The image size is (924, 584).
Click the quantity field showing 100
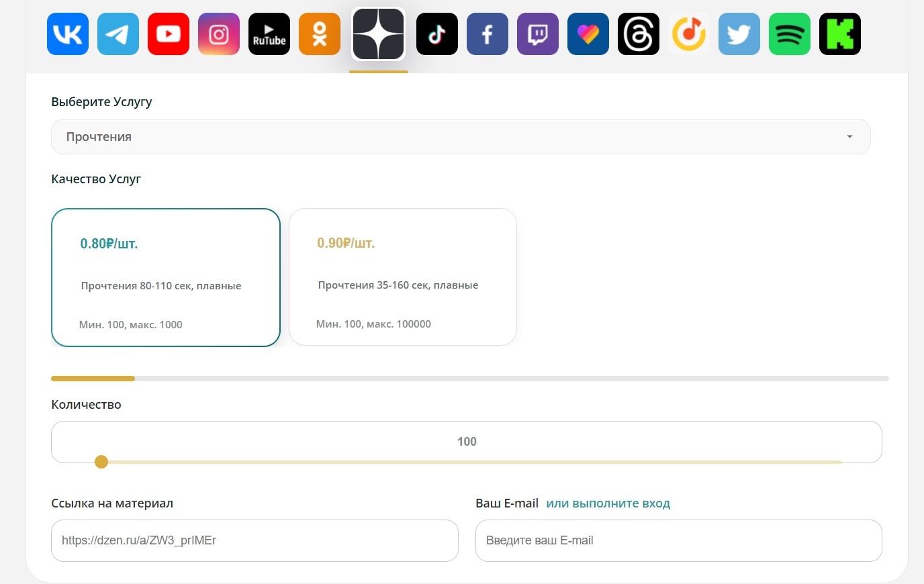click(x=467, y=442)
